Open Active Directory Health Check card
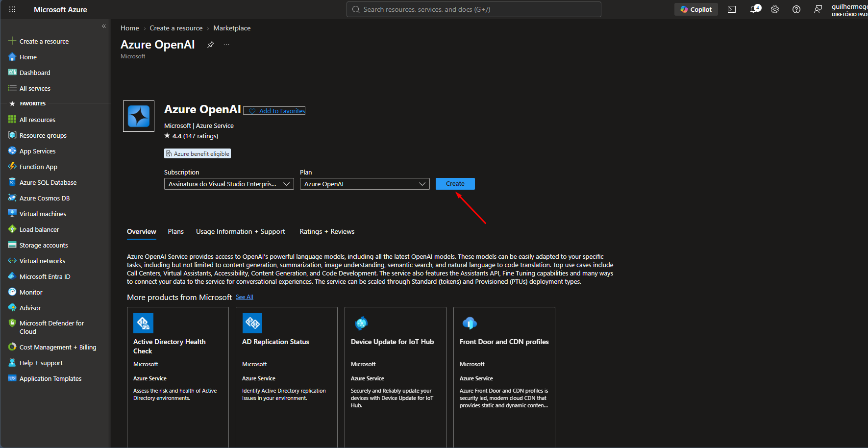Image resolution: width=868 pixels, height=448 pixels. (178, 377)
